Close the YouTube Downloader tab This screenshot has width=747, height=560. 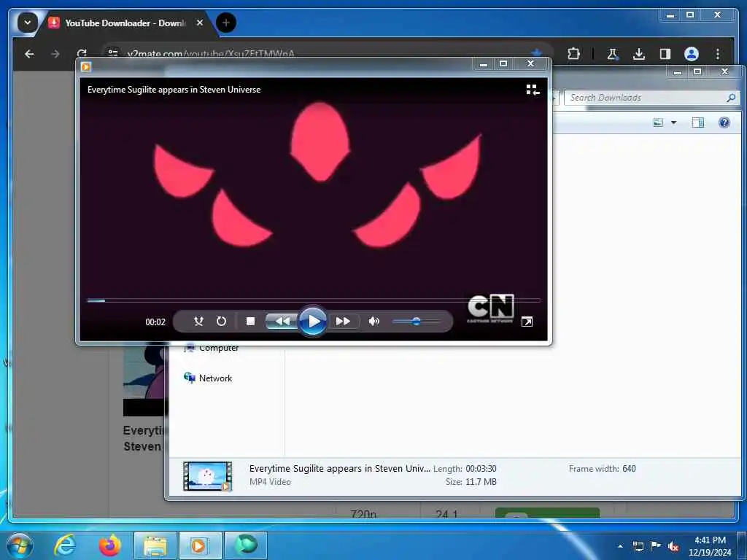click(x=200, y=23)
